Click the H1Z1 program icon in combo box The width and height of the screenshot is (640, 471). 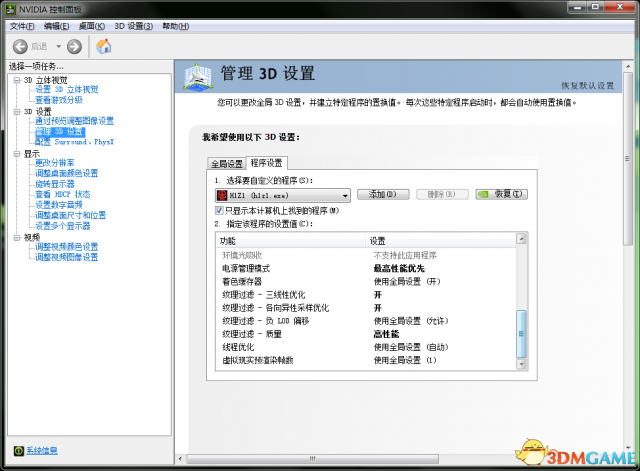pyautogui.click(x=222, y=195)
